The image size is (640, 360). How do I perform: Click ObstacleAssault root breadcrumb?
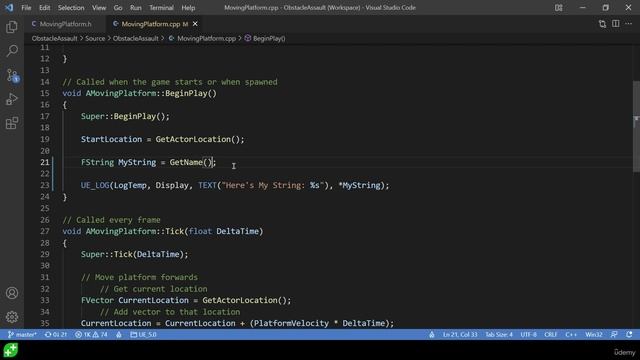54,38
